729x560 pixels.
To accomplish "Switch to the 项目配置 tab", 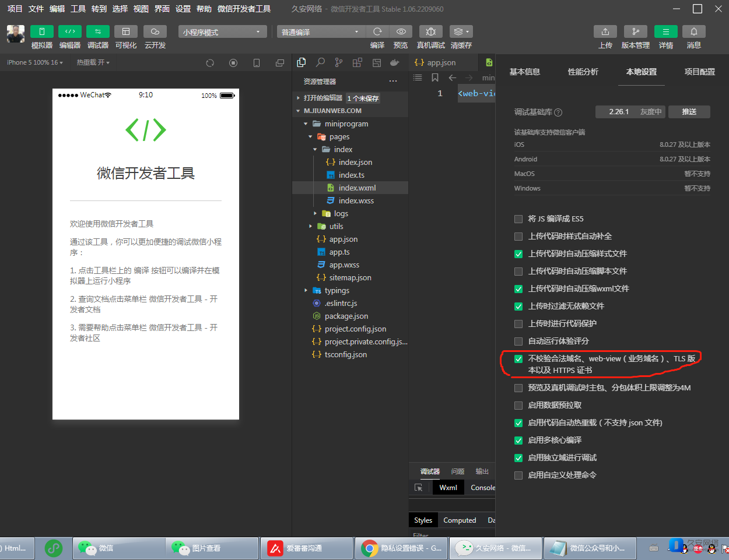I will pyautogui.click(x=700, y=72).
